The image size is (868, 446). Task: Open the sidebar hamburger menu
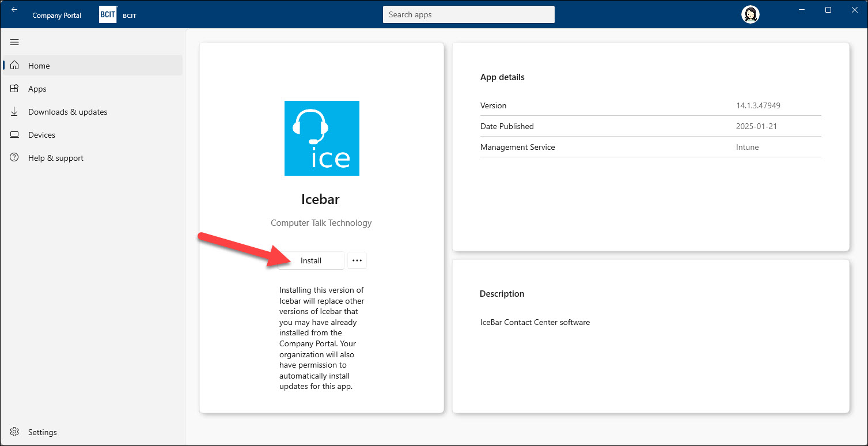point(14,41)
